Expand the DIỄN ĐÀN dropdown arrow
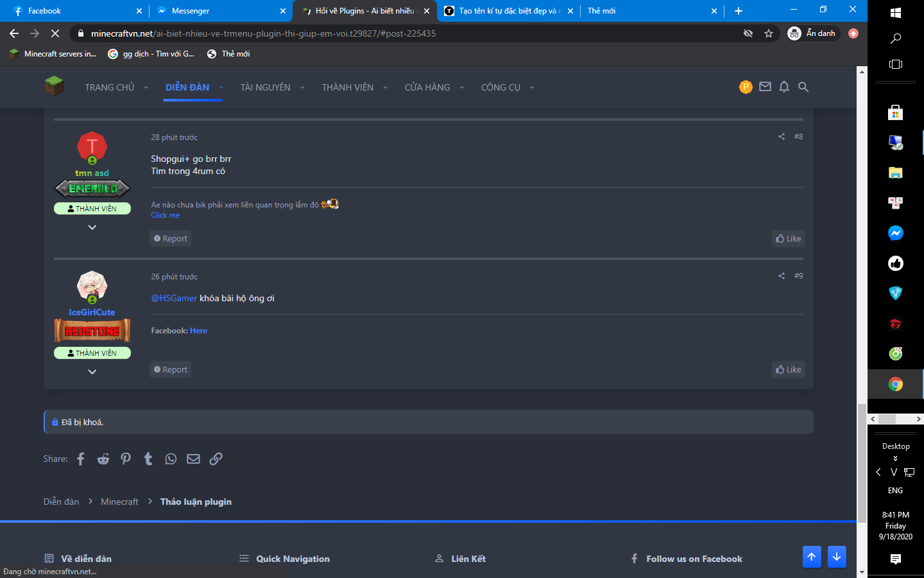The image size is (924, 578). [221, 87]
